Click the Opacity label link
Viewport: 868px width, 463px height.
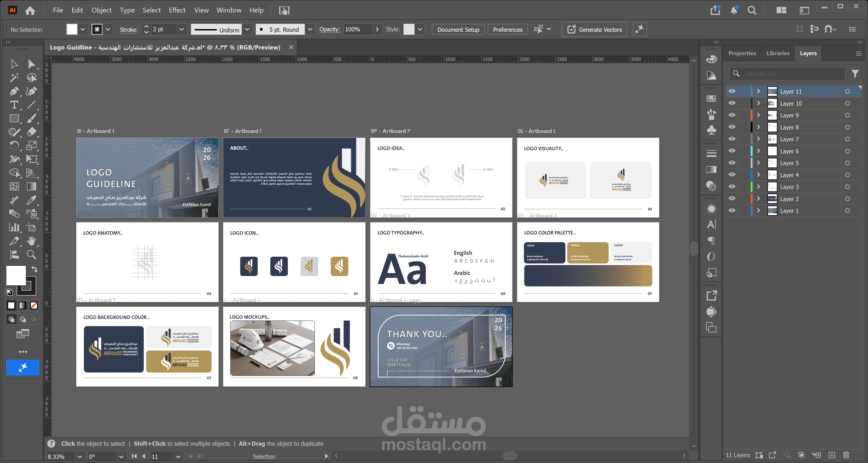(x=330, y=29)
